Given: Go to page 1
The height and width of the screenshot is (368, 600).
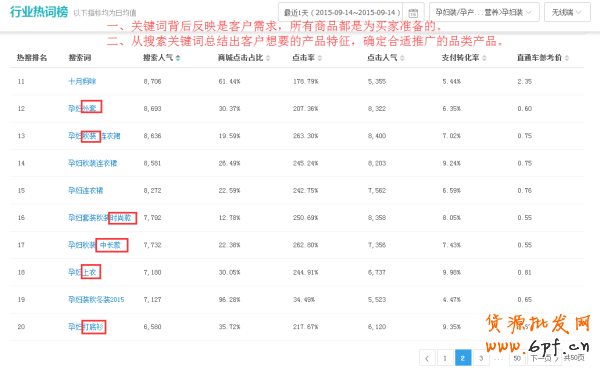Looking at the screenshot, I should (445, 358).
